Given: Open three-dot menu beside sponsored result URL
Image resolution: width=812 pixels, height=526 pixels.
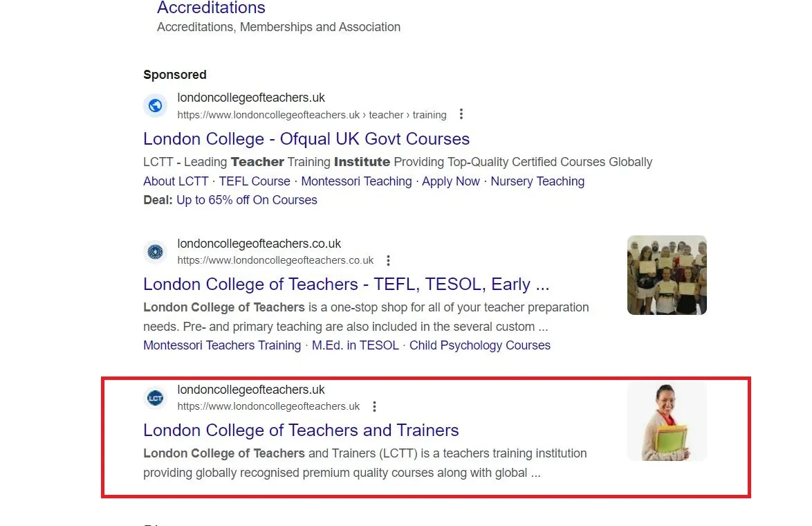Looking at the screenshot, I should (x=461, y=114).
